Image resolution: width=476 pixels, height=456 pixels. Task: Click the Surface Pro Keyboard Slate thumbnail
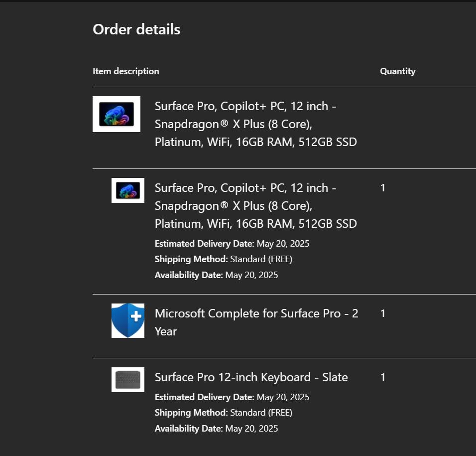click(x=128, y=380)
